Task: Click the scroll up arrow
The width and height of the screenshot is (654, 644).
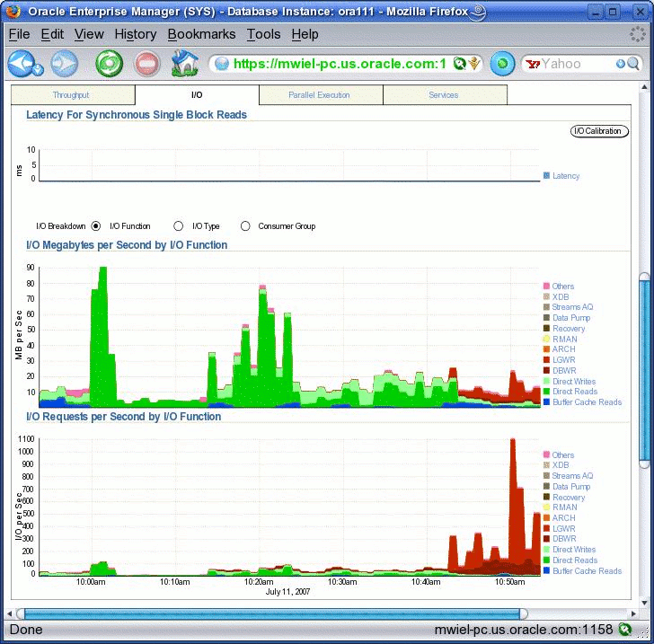Action: 644,87
